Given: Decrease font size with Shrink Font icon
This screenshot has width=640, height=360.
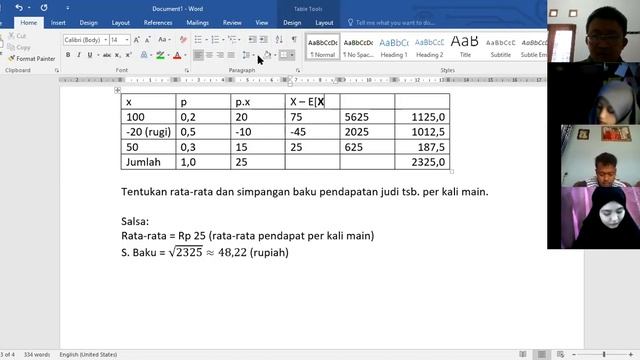Looking at the screenshot, I should [x=148, y=40].
